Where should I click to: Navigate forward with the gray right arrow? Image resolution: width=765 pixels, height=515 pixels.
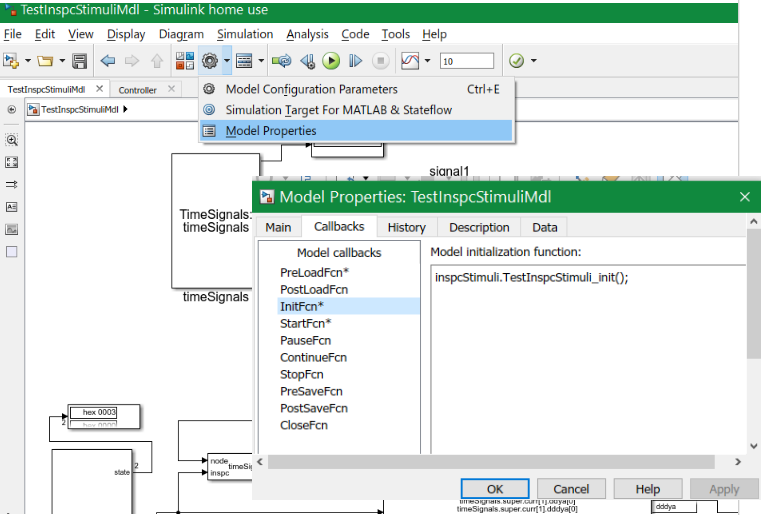pyautogui.click(x=132, y=61)
